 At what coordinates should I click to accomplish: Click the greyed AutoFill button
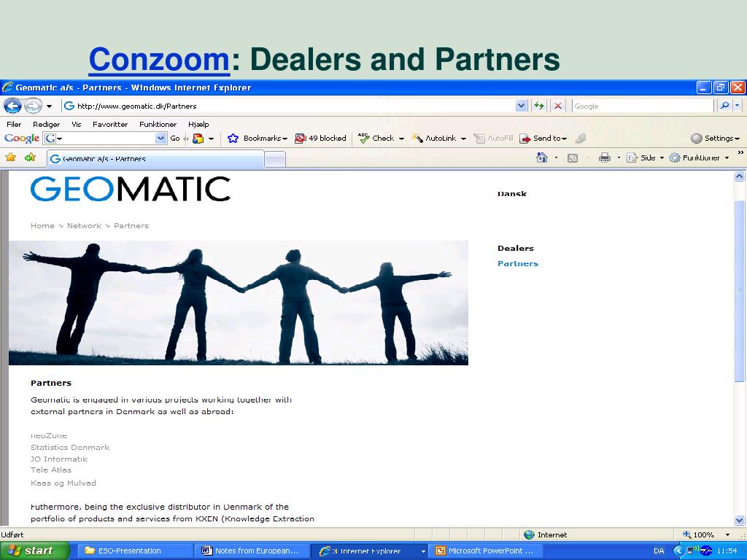493,138
